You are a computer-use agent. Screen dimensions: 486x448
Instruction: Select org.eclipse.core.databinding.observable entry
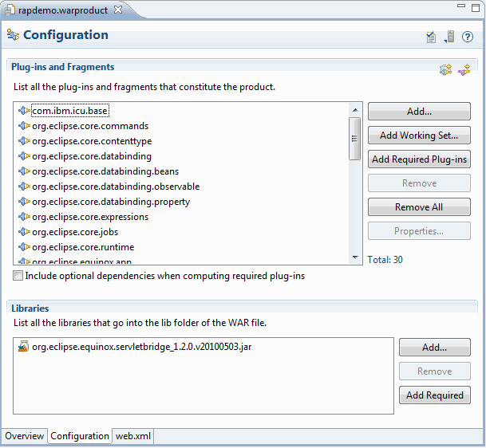tap(116, 187)
